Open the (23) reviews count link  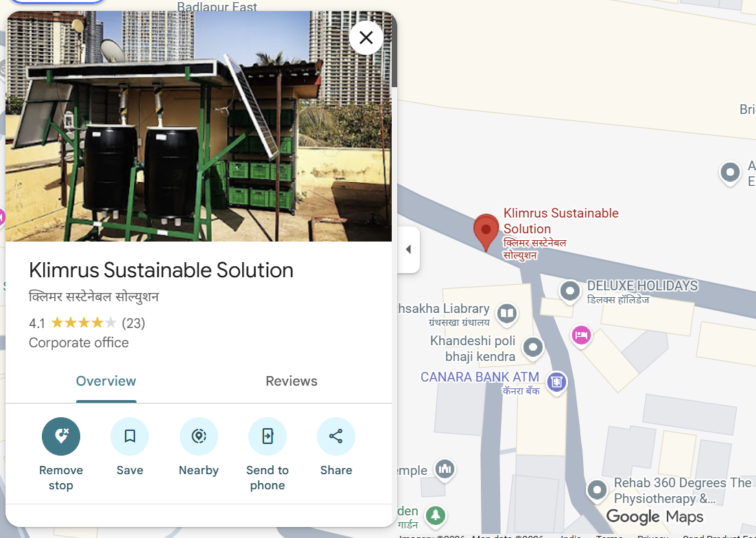tap(134, 323)
